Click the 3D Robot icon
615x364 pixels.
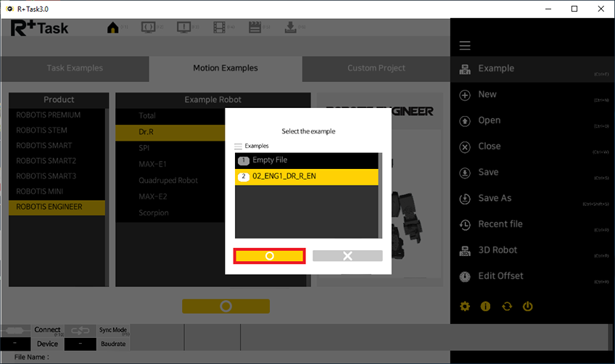(465, 251)
